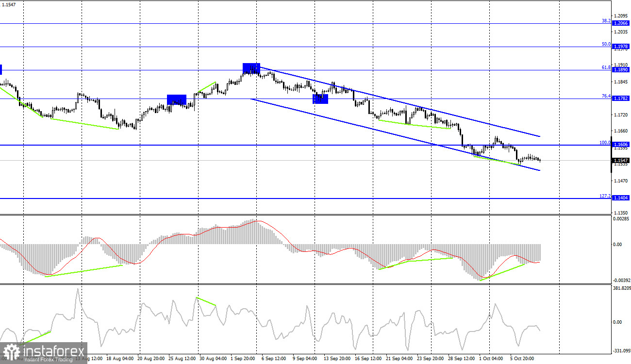Image resolution: width=631 pixels, height=364 pixels.
Task: Click the 1.2066 Fibonacci price label
Action: (621, 23)
